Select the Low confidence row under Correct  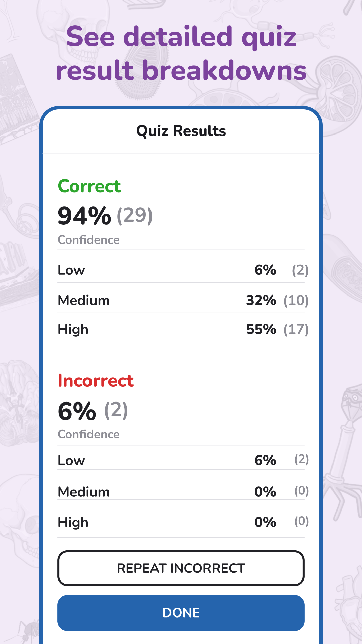tap(181, 270)
